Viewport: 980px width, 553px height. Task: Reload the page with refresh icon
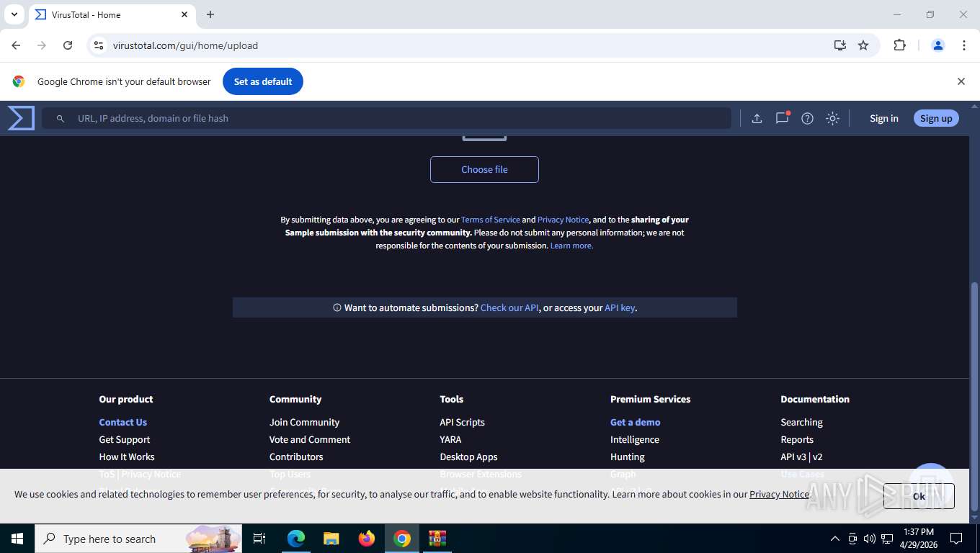tap(68, 45)
